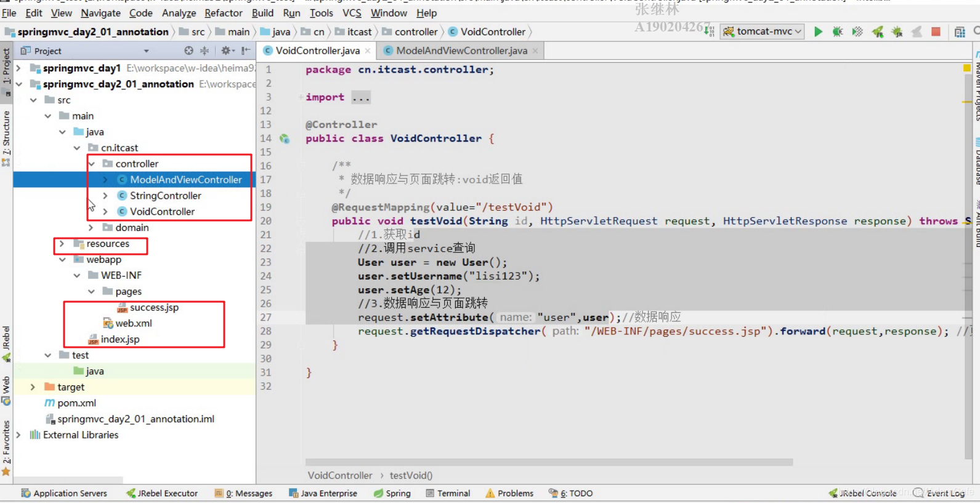This screenshot has width=980, height=503.
Task: Open Application Servers tool window
Action: [x=64, y=493]
